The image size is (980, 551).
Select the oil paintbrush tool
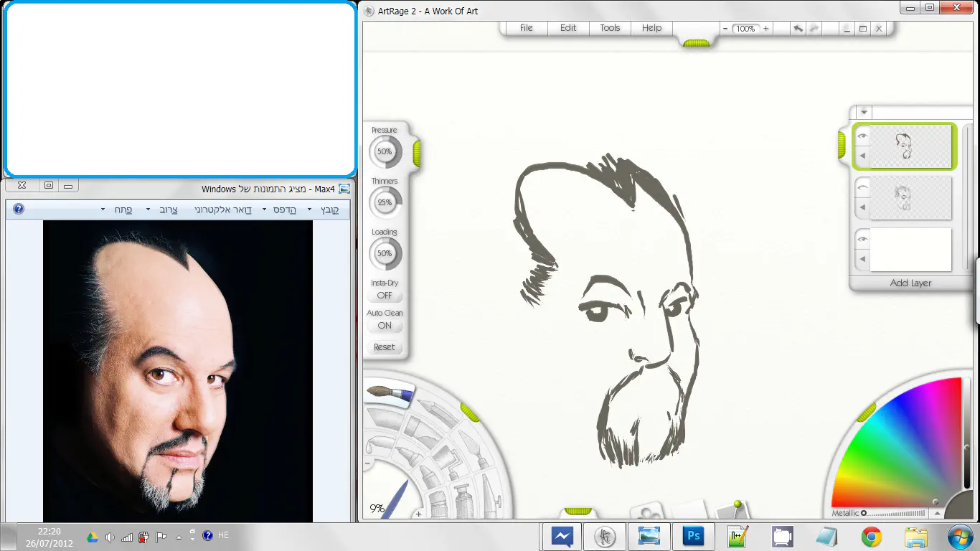(x=390, y=393)
